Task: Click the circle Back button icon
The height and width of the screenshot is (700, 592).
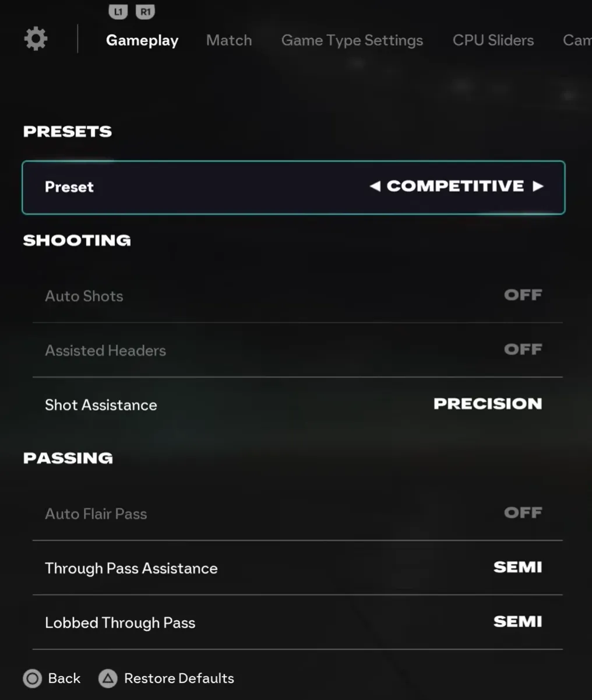Action: [x=33, y=678]
